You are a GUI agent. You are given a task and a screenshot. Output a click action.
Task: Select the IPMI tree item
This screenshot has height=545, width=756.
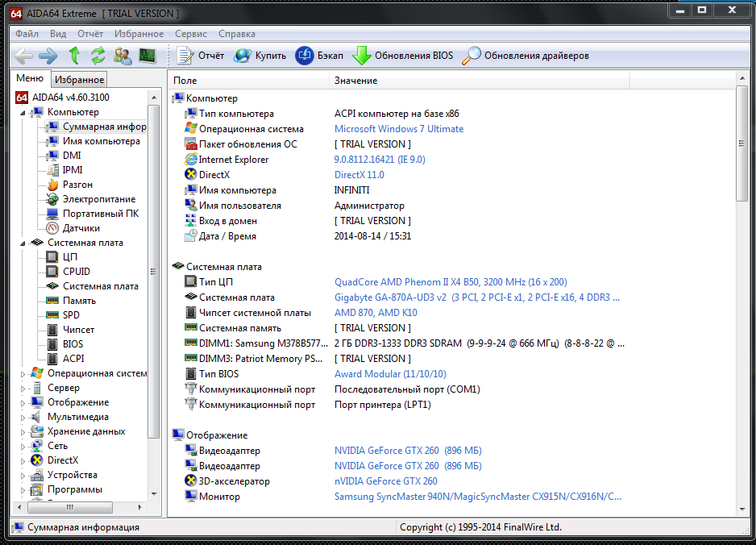point(64,170)
